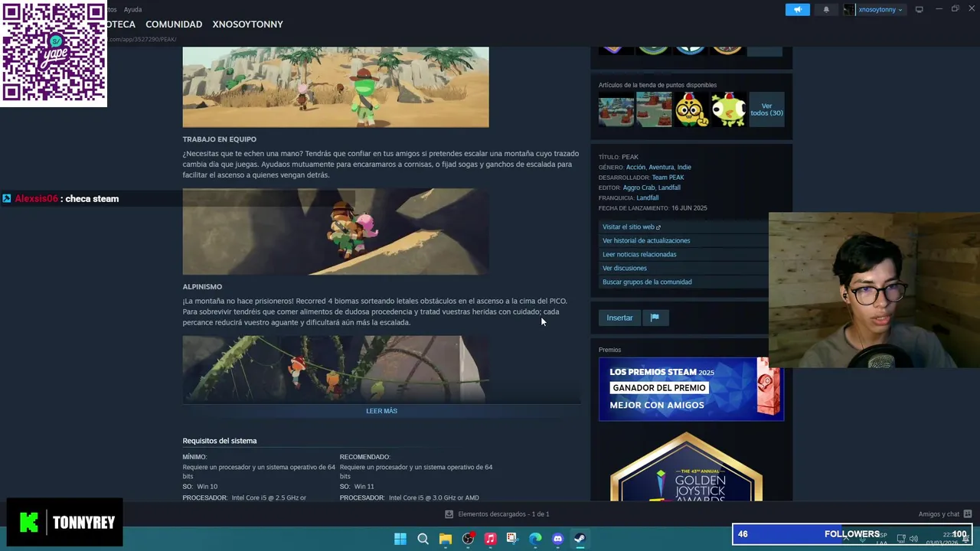
Task: Open File Explorer from the taskbar
Action: tap(445, 539)
